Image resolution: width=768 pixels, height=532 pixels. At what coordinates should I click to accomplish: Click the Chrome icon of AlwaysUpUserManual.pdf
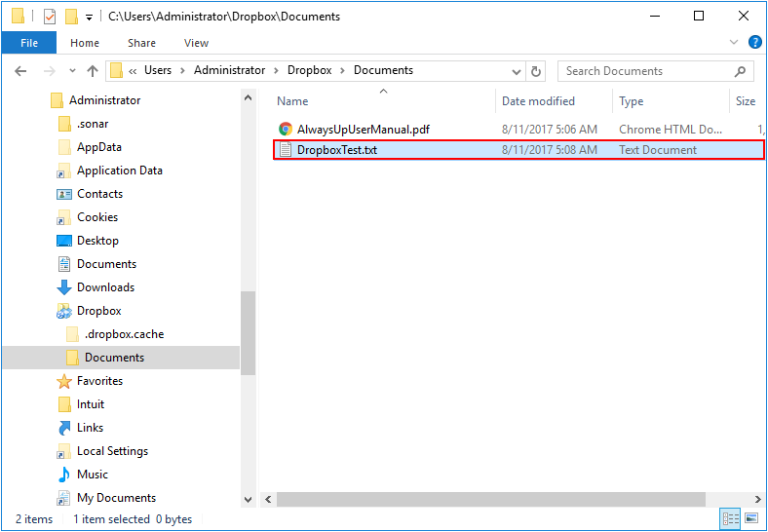tap(286, 130)
